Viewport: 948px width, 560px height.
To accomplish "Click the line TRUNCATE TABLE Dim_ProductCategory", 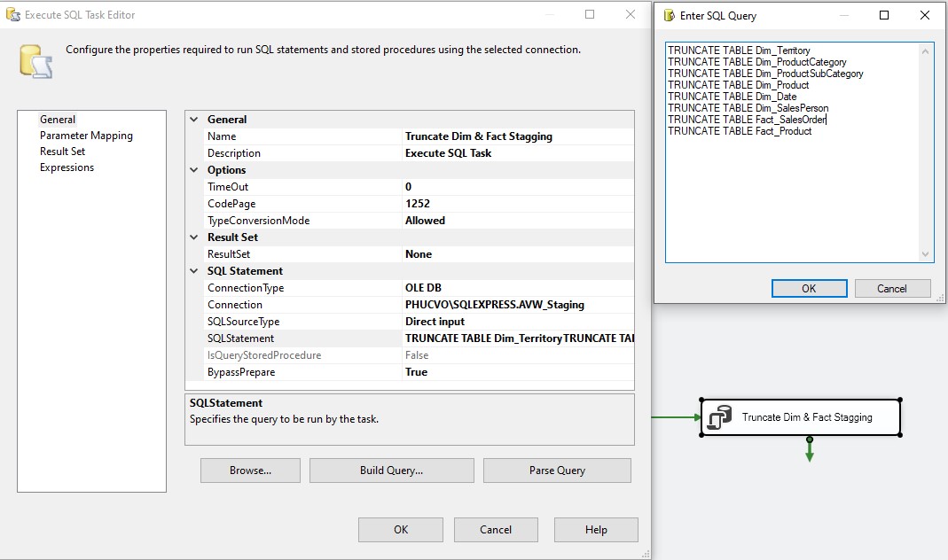I will (x=757, y=62).
